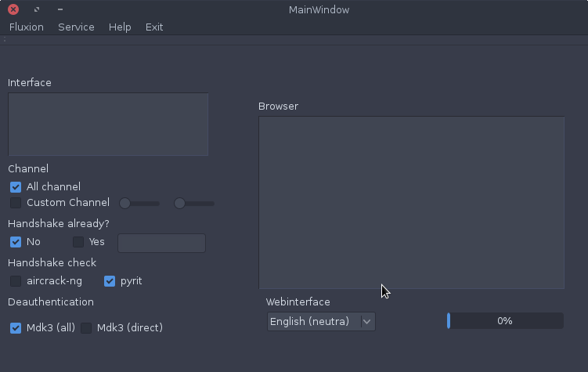This screenshot has width=588, height=372.
Task: Uncheck the Mdk3 (all) option
Action: coord(16,327)
